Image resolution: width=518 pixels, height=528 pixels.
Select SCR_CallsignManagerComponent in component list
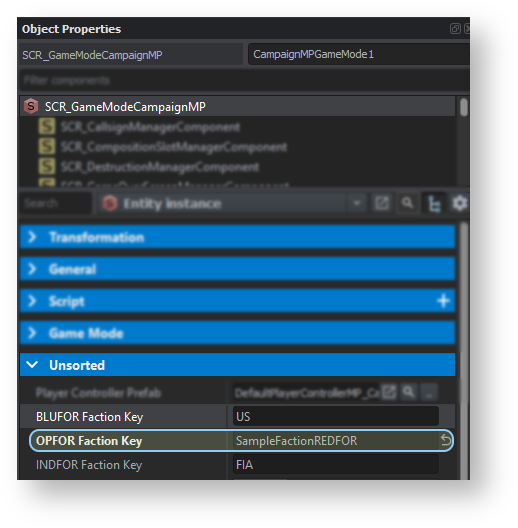(x=150, y=127)
